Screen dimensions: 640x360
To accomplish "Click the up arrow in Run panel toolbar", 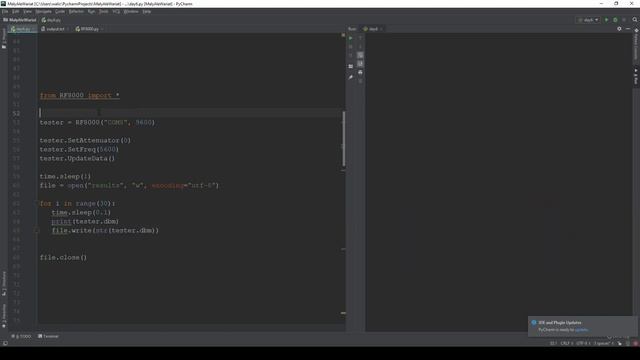I will point(360,38).
